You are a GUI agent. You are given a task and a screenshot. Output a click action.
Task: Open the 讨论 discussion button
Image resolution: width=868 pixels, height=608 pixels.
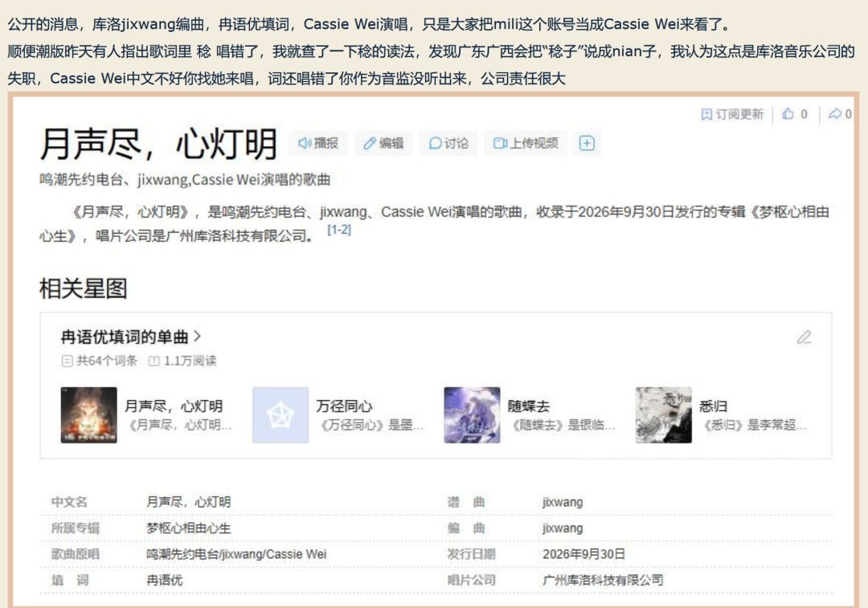(448, 143)
